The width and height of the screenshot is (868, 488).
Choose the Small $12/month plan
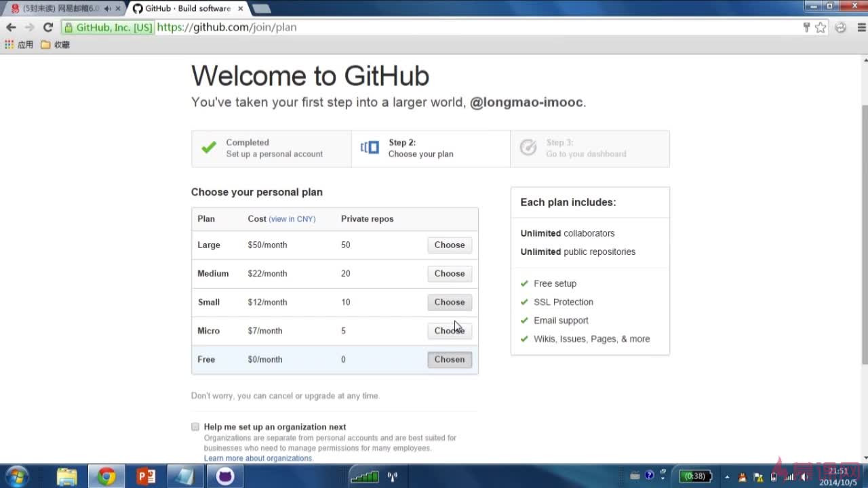(450, 302)
